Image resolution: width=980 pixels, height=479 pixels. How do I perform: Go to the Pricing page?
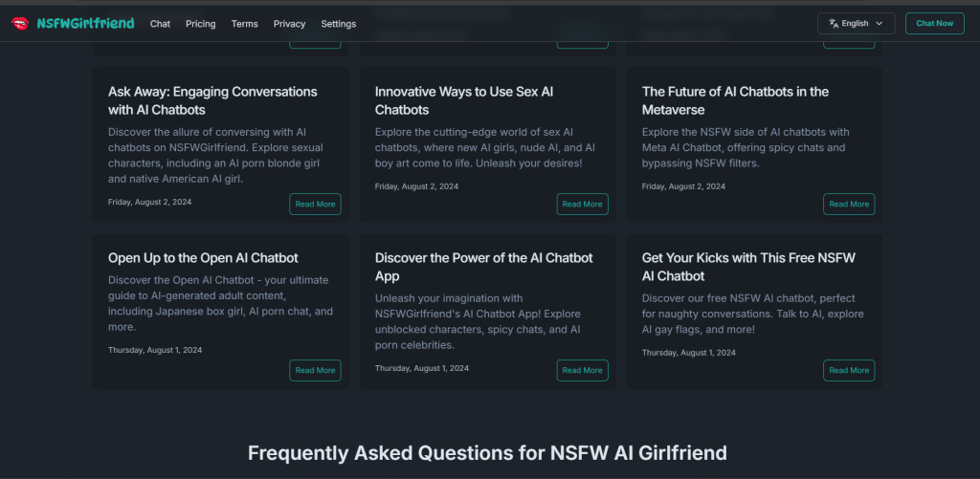pos(200,24)
